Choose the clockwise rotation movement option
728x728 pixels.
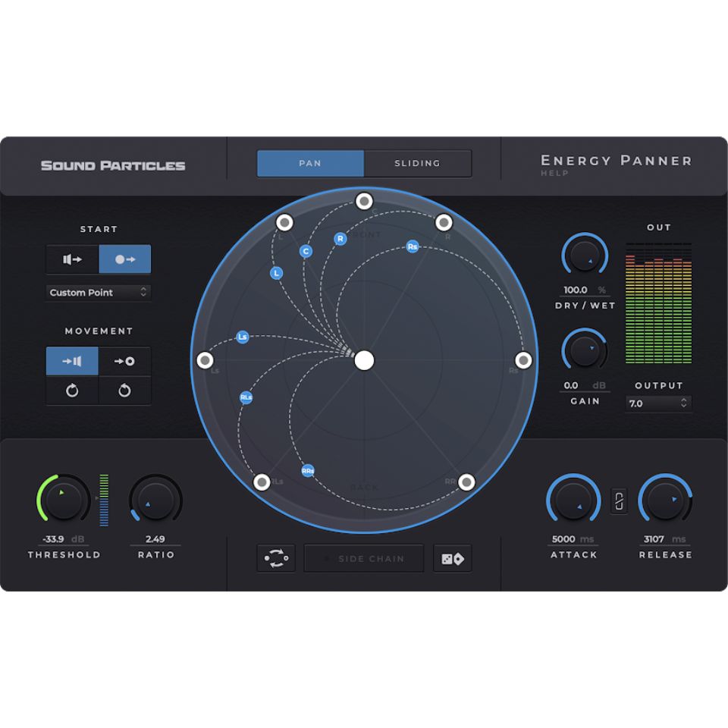72,391
